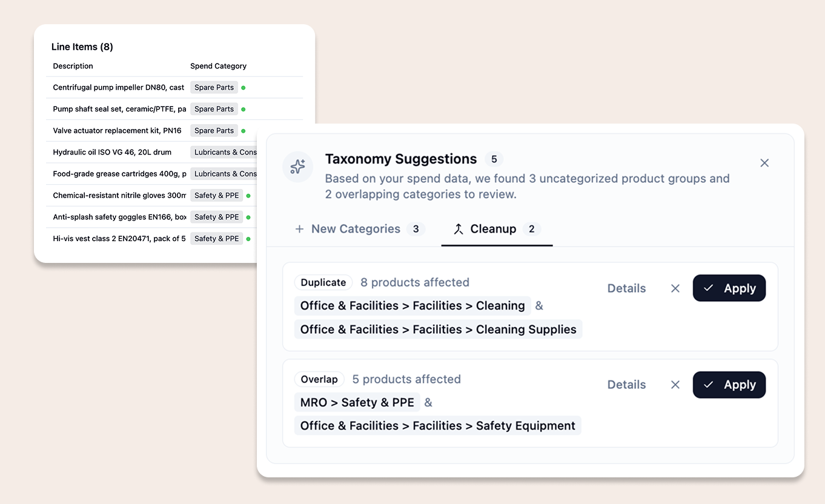Open the Cleanup tab
The image size is (825, 504).
pyautogui.click(x=494, y=229)
